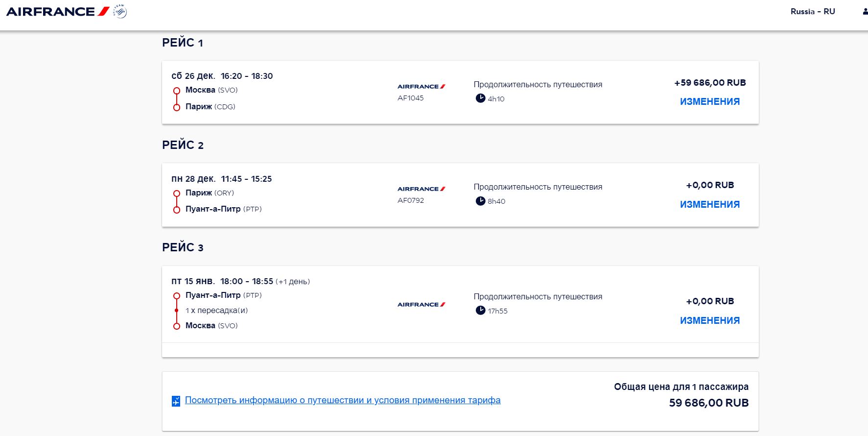The height and width of the screenshot is (436, 868).
Task: Click the clock icon for 17h55 duration
Action: pyautogui.click(x=480, y=311)
